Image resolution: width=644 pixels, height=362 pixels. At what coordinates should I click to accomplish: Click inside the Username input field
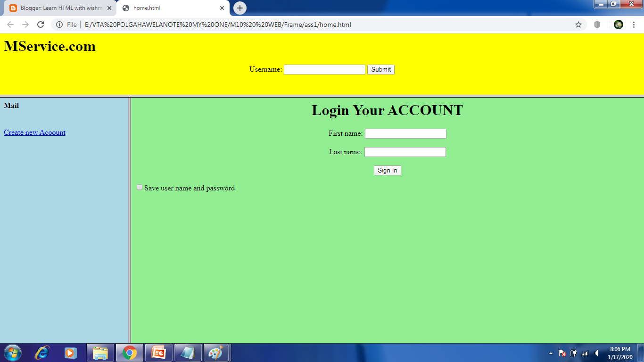(324, 69)
